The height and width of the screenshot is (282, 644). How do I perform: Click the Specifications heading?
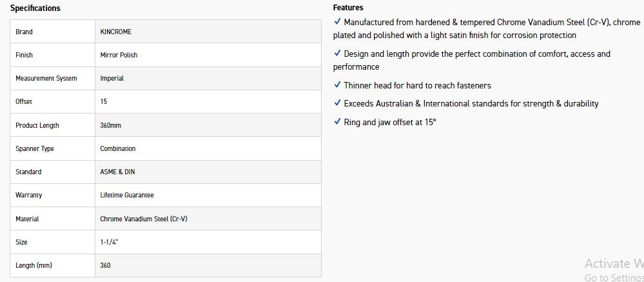point(35,8)
